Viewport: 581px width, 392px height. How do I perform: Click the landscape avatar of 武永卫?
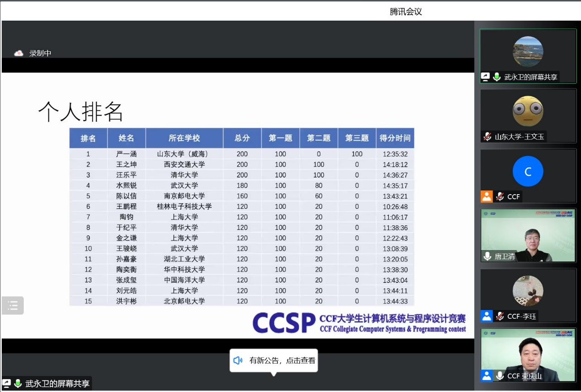(x=528, y=52)
